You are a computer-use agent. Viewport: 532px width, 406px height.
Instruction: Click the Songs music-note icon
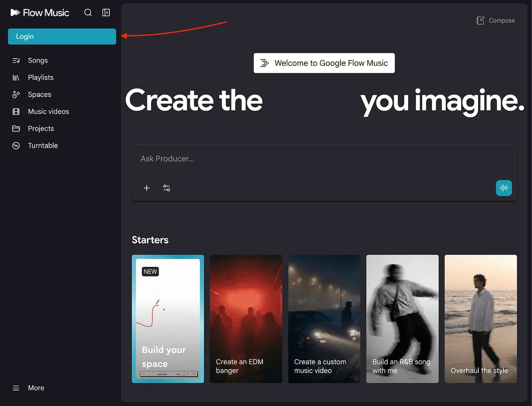16,60
